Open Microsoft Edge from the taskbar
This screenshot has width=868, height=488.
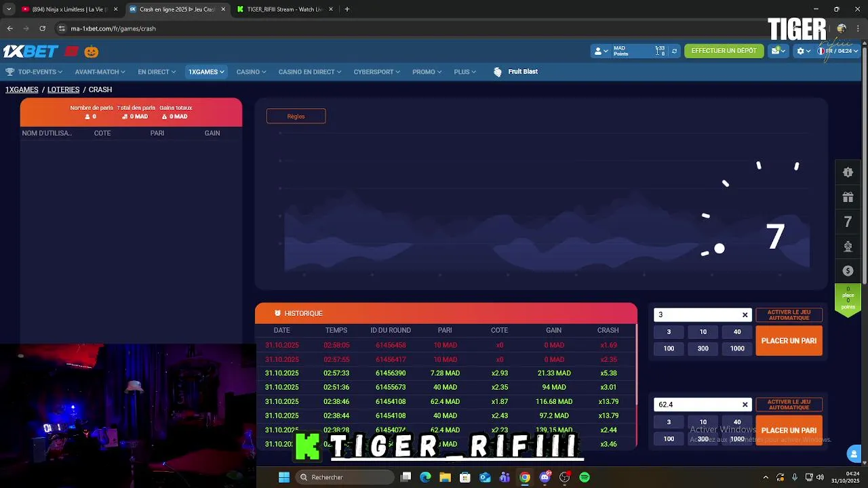pyautogui.click(x=425, y=477)
